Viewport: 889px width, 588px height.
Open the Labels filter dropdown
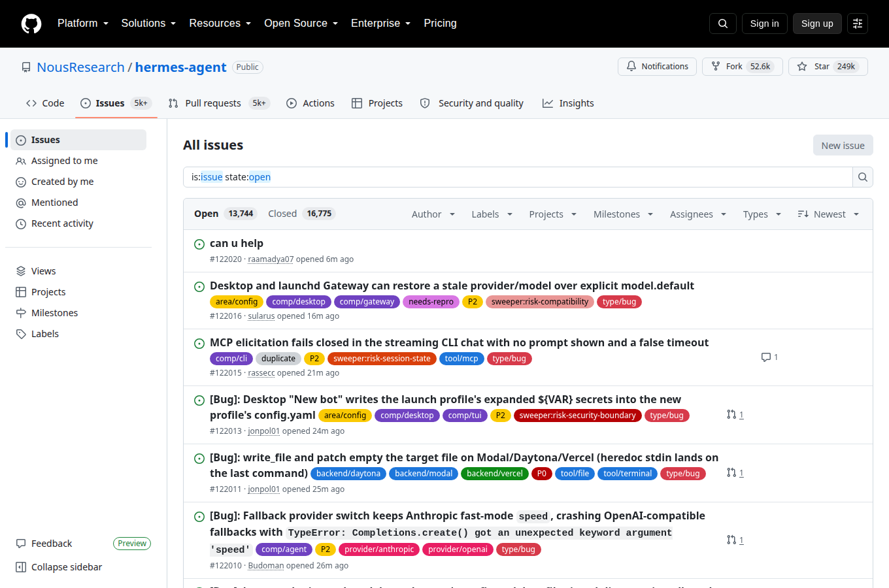coord(492,214)
